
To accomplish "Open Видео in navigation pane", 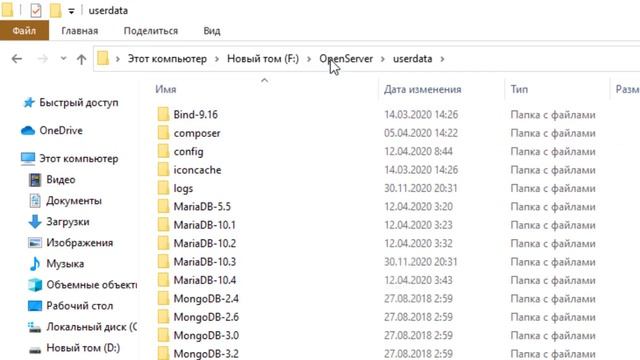I will click(x=60, y=180).
